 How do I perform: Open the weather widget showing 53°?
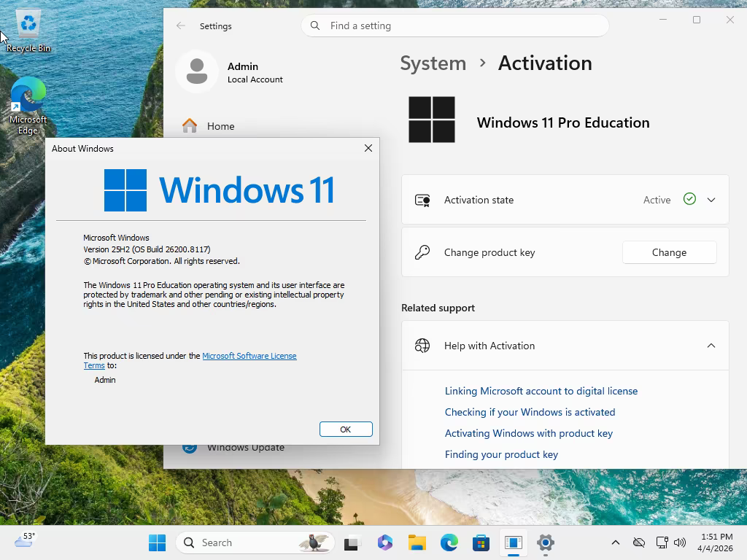tap(25, 541)
